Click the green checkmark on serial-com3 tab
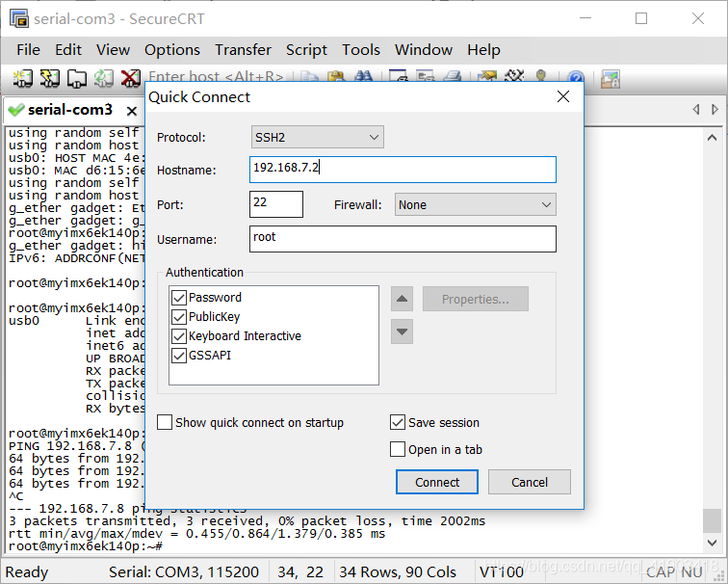 [x=15, y=110]
